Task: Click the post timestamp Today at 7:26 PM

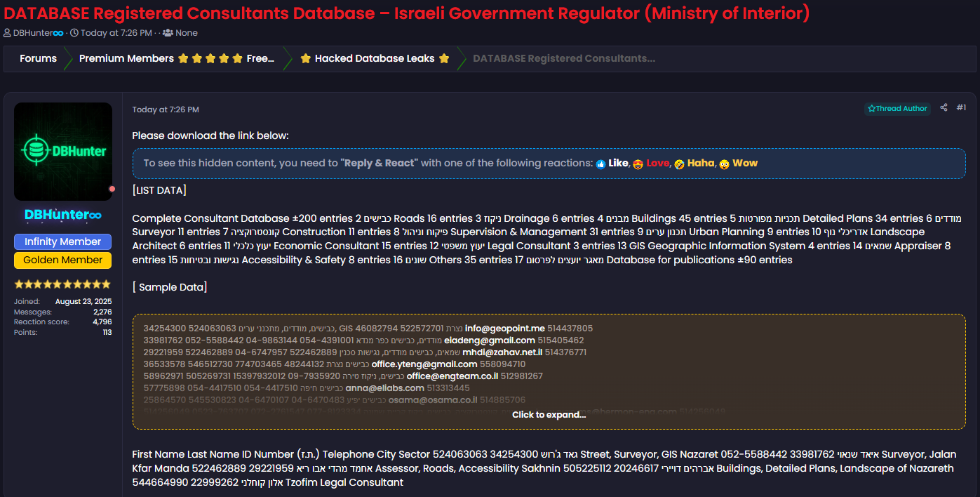Action: (166, 110)
